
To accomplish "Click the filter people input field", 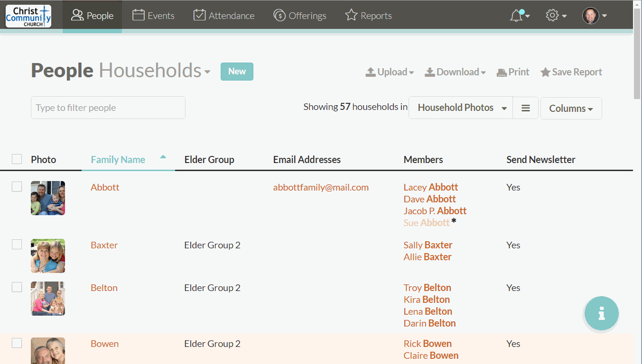I will click(x=108, y=108).
